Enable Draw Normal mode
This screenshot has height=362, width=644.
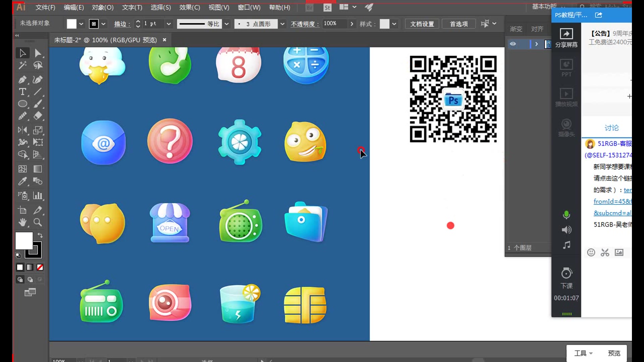pyautogui.click(x=20, y=279)
